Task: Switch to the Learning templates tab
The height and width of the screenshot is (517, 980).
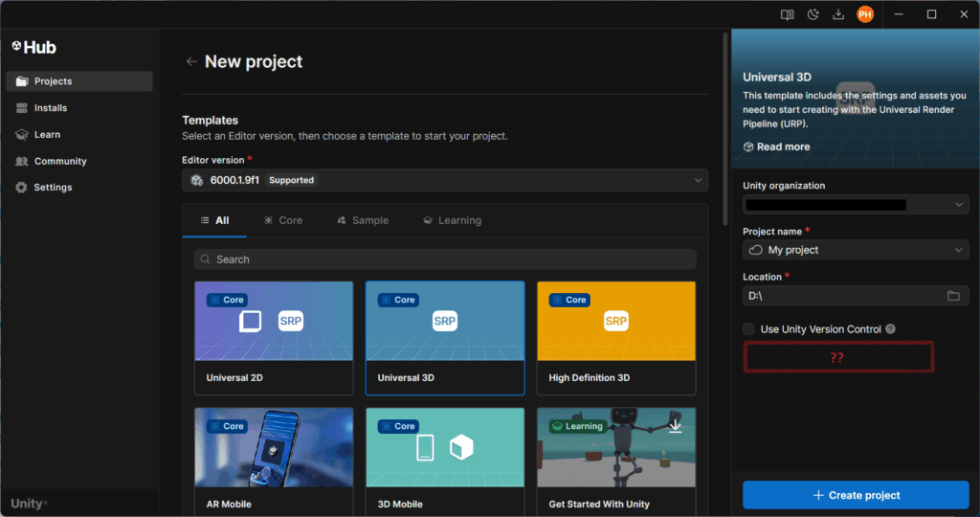Action: click(x=453, y=220)
